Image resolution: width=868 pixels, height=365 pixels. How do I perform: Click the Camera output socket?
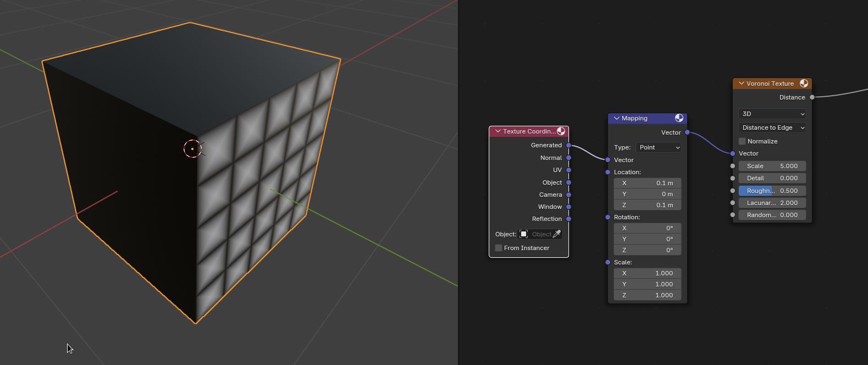pyautogui.click(x=568, y=195)
